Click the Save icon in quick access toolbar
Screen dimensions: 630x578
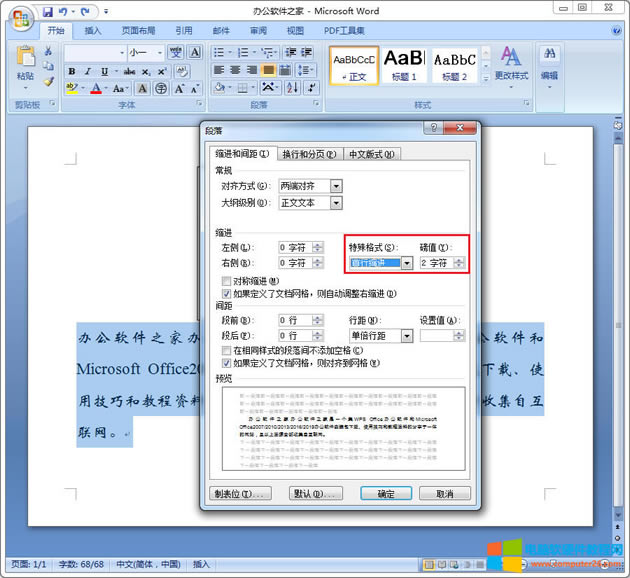coord(47,12)
